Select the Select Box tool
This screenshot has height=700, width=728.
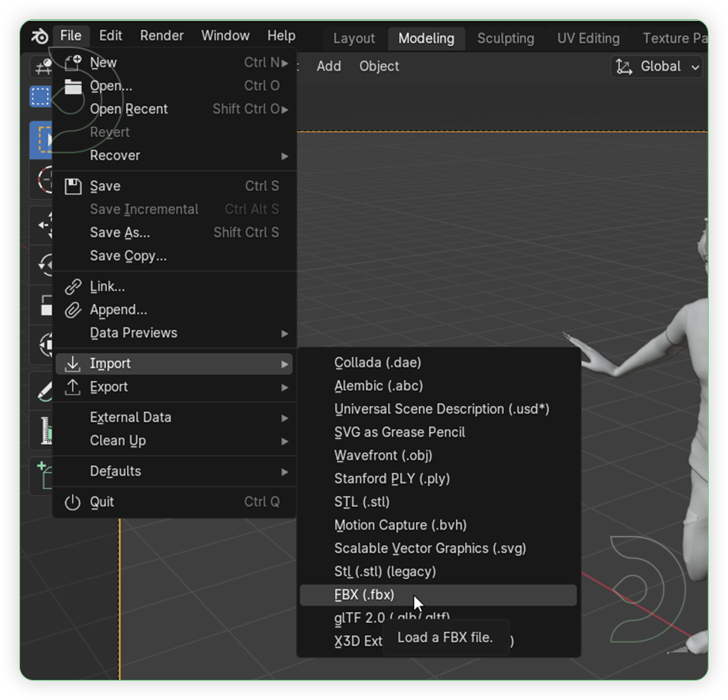40,94
